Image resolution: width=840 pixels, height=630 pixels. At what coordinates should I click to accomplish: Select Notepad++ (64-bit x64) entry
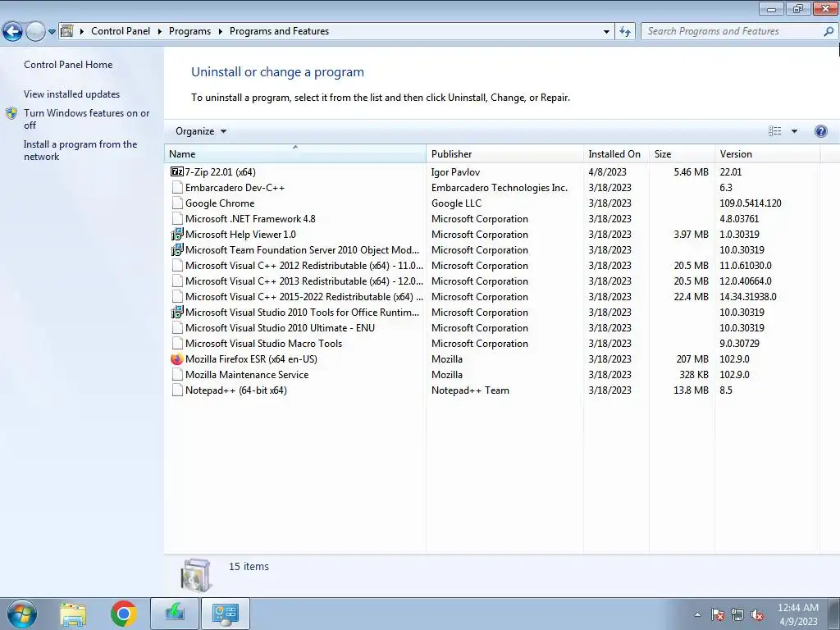236,390
